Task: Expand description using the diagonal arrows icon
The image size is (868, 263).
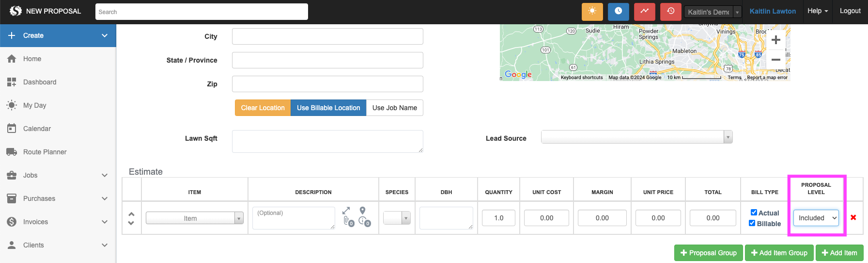Action: point(346,211)
